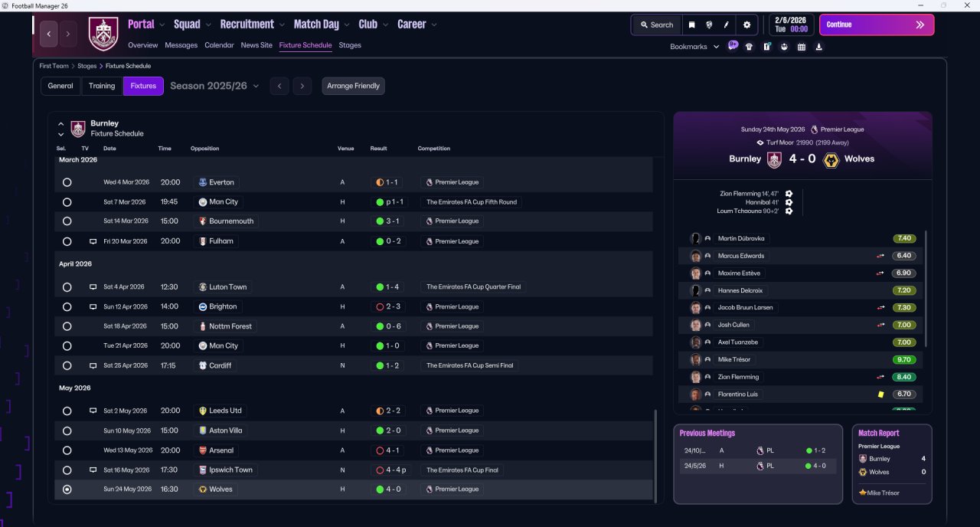This screenshot has width=980, height=527.
Task: Click the download/save shortcut icon
Action: coord(819,47)
